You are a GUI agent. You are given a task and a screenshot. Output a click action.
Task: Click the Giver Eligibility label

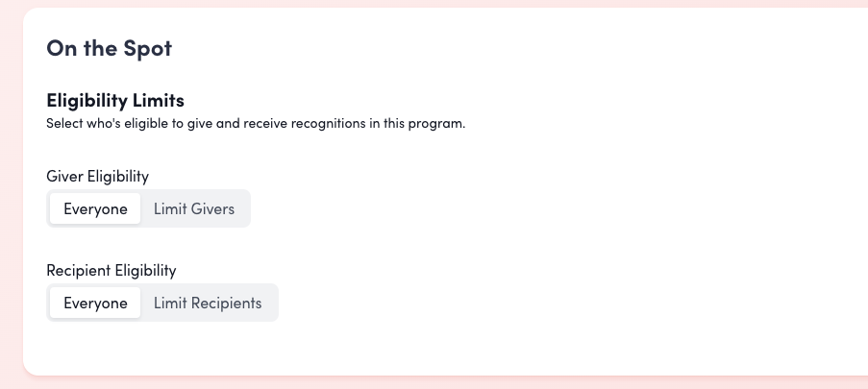point(97,176)
